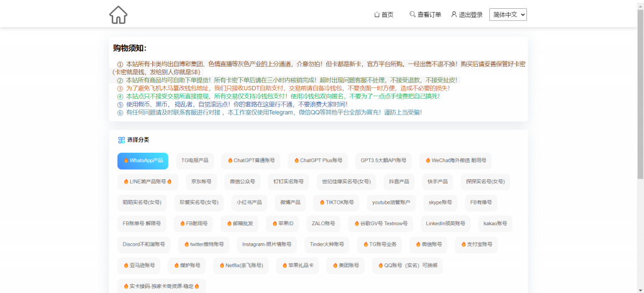Click notice line ⑥ about Telegram support
This screenshot has width=644, height=293.
pos(269,112)
